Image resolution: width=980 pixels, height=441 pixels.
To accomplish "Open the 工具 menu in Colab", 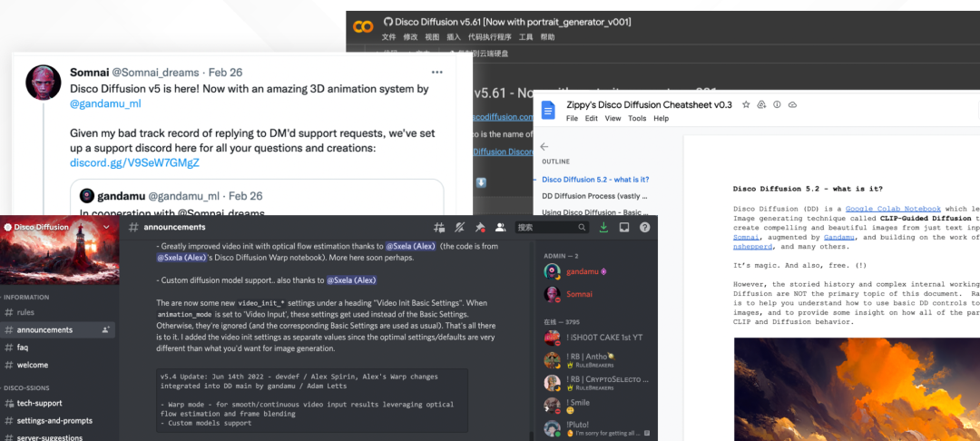I will point(525,37).
